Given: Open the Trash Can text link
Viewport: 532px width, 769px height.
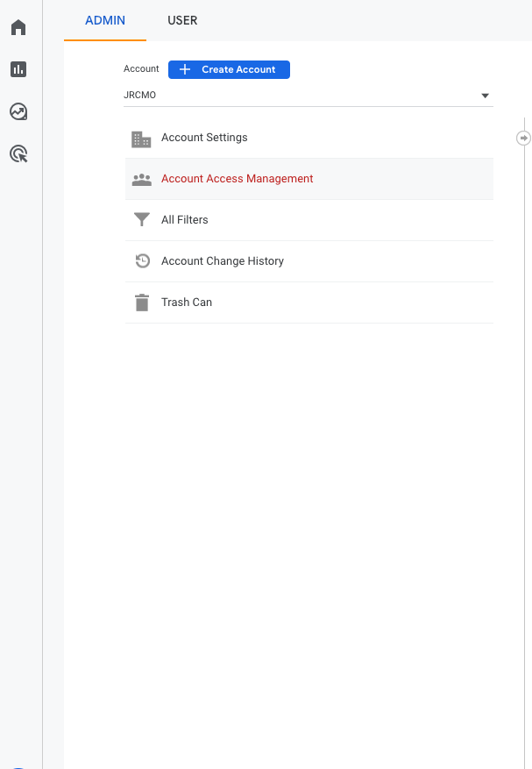Looking at the screenshot, I should point(187,303).
